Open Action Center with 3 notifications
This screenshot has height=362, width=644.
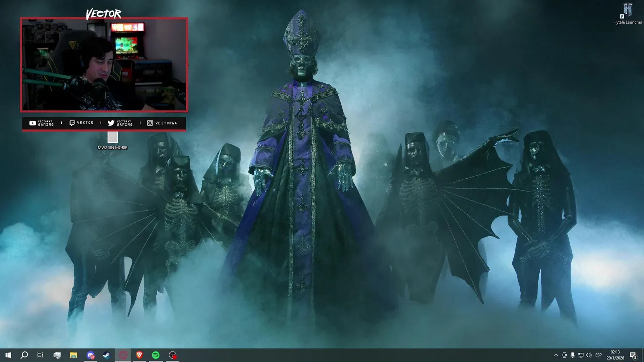click(x=633, y=355)
